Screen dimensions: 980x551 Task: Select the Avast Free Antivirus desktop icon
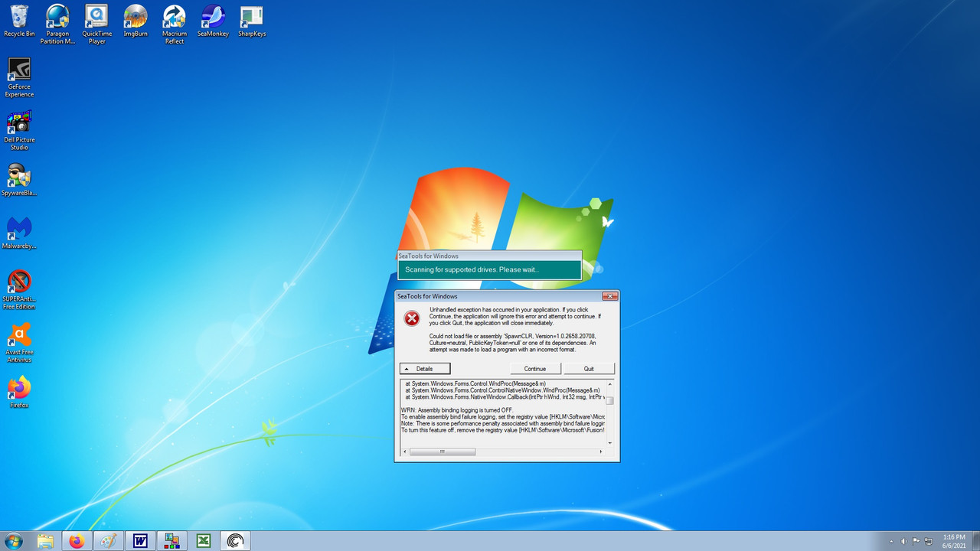pos(19,342)
